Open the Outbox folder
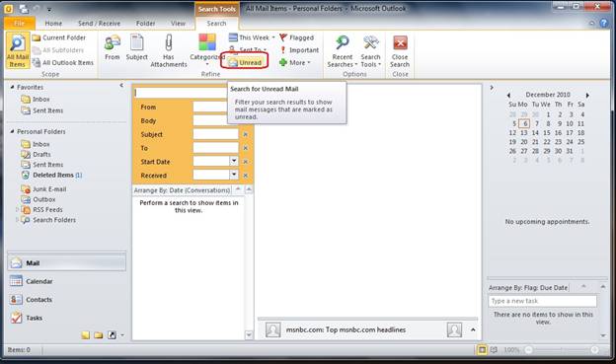 [38, 199]
